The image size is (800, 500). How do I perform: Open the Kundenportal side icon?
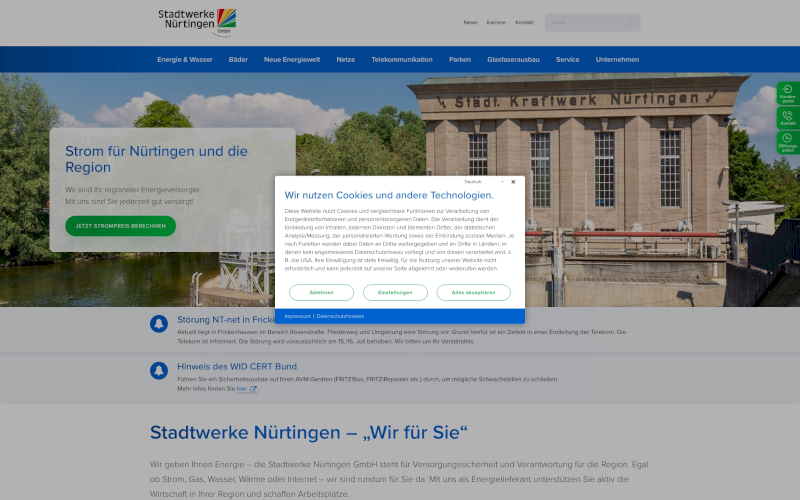coord(788,94)
